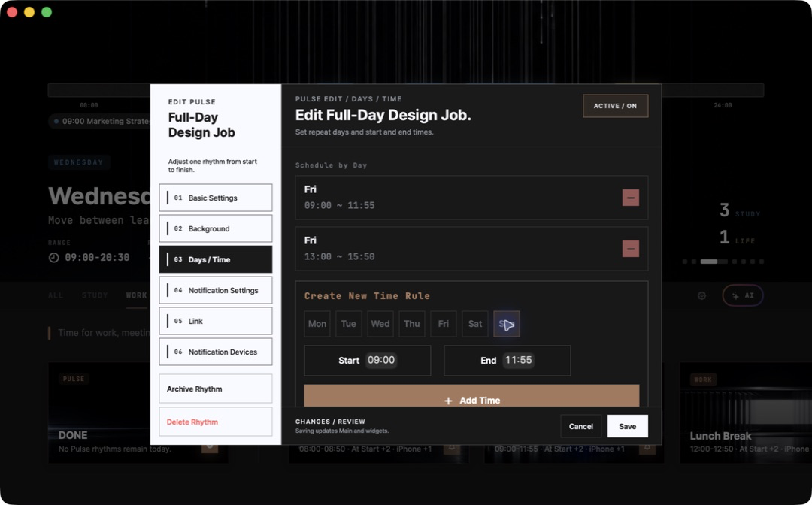Set the Start time field showing 09:00

point(367,361)
